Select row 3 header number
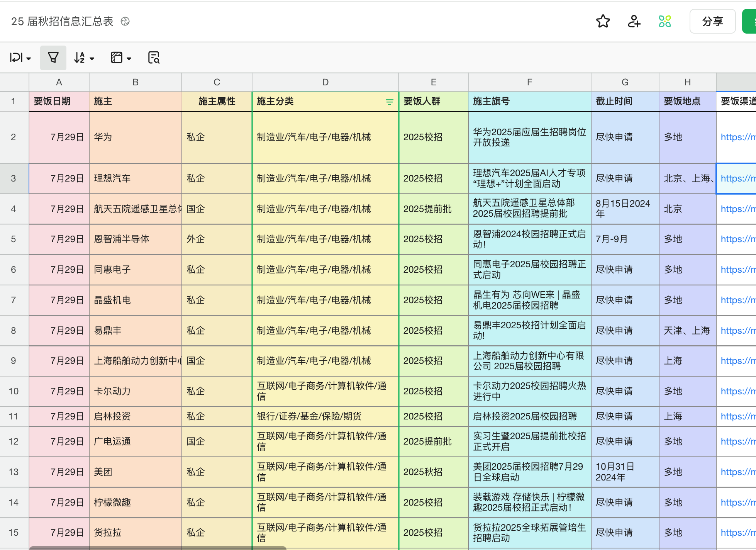756x550 pixels. pos(14,178)
